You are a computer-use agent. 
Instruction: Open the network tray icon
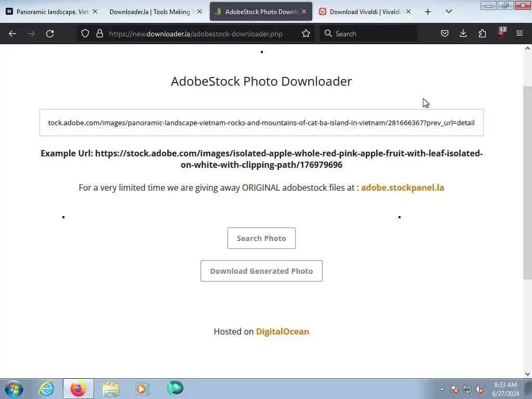[467, 390]
